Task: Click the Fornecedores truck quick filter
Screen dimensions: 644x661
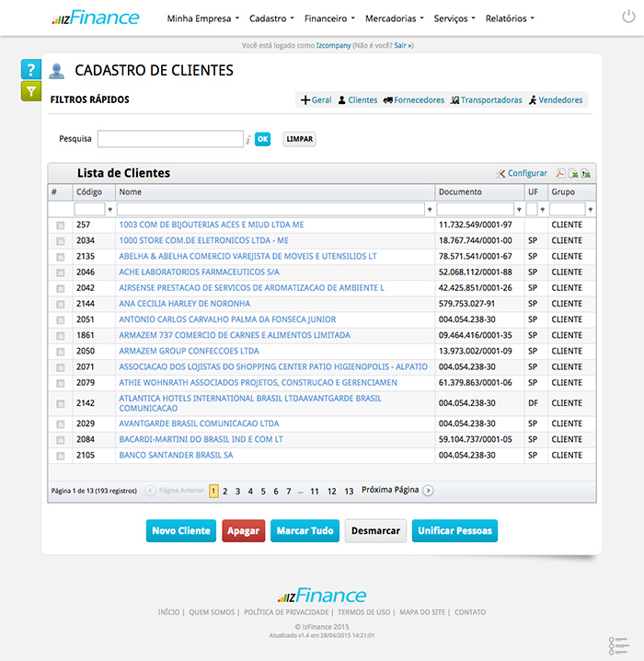Action: 413,100
